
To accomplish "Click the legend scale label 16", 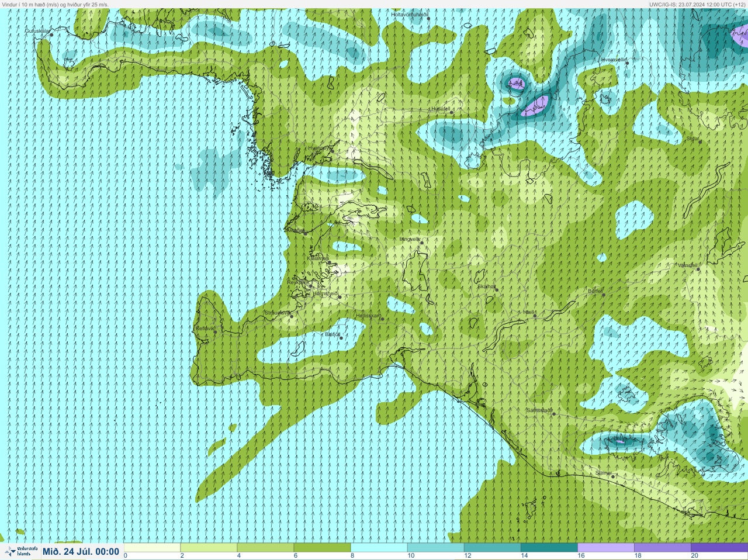I will click(581, 556).
